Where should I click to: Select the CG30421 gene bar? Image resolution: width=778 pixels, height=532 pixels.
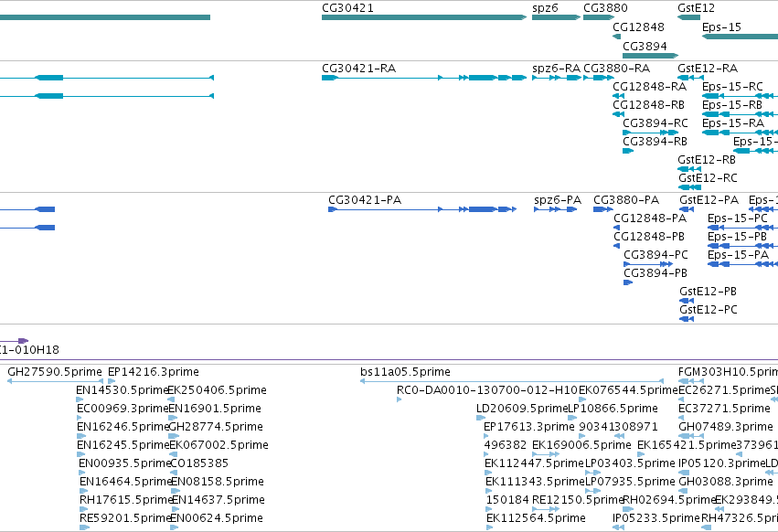pyautogui.click(x=424, y=17)
